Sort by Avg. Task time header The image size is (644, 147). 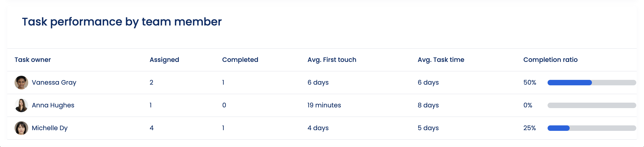(x=441, y=60)
